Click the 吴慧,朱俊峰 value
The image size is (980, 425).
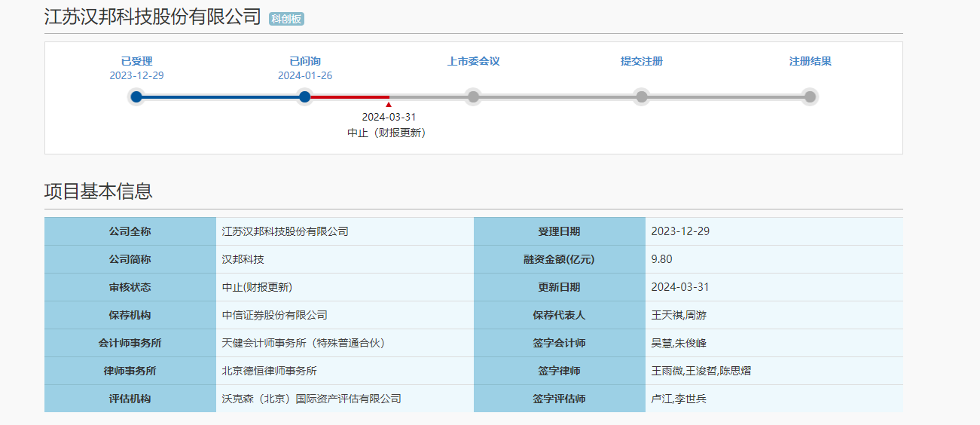(x=679, y=343)
